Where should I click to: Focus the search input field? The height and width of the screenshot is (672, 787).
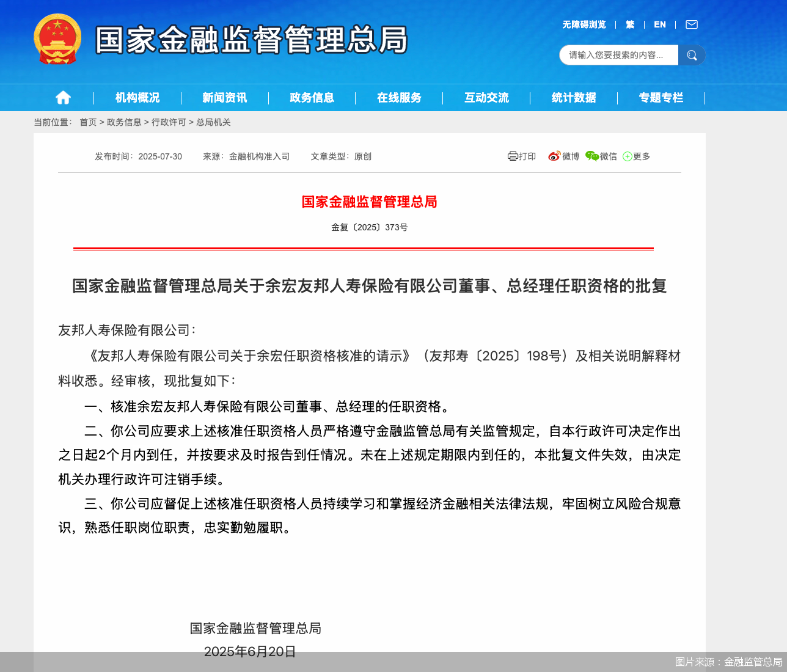point(618,55)
